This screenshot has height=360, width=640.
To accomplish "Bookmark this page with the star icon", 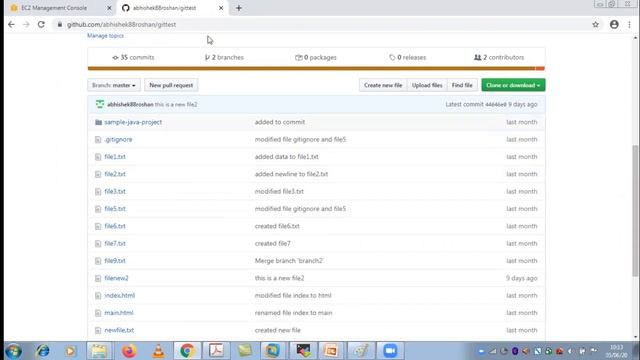I will click(x=596, y=24).
